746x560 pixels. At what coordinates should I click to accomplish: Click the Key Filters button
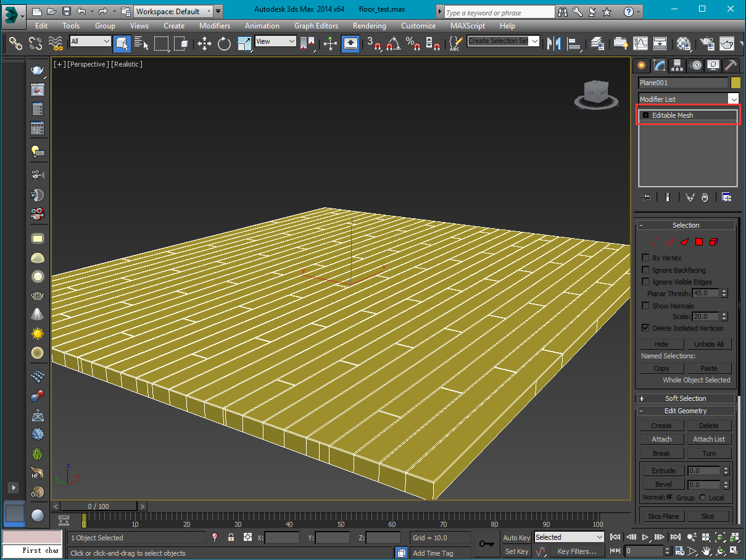[577, 551]
